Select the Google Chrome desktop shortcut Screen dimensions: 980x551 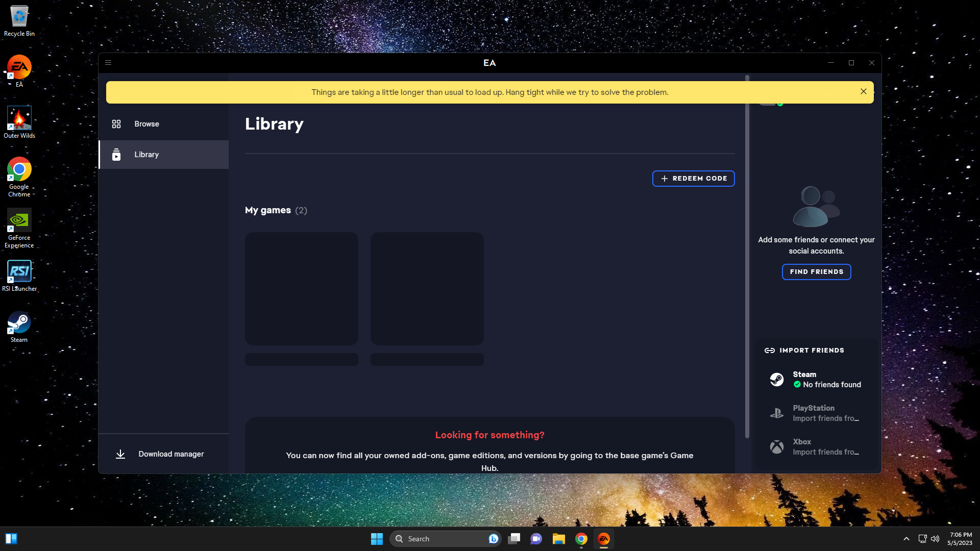coord(19,177)
